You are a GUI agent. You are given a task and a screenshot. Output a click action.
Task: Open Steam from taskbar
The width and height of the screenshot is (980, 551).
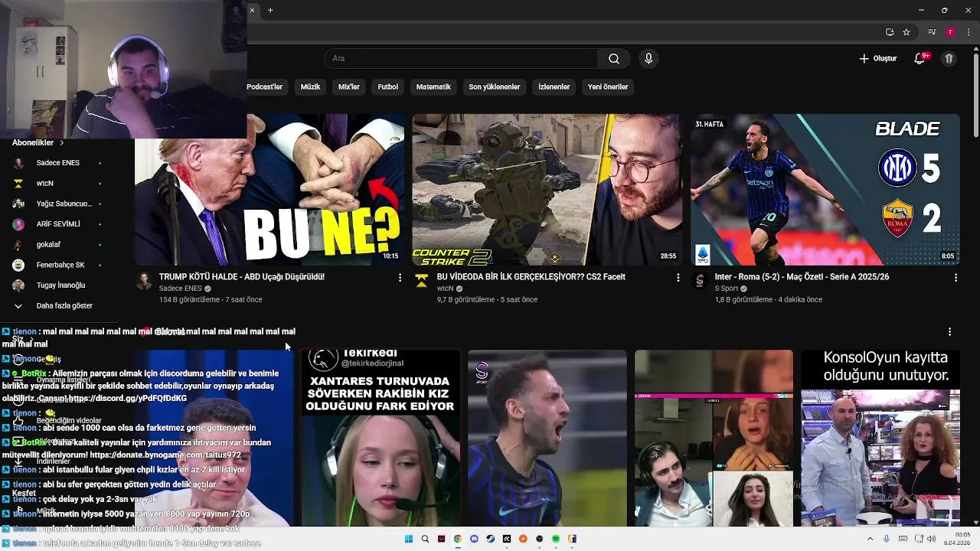point(491,539)
